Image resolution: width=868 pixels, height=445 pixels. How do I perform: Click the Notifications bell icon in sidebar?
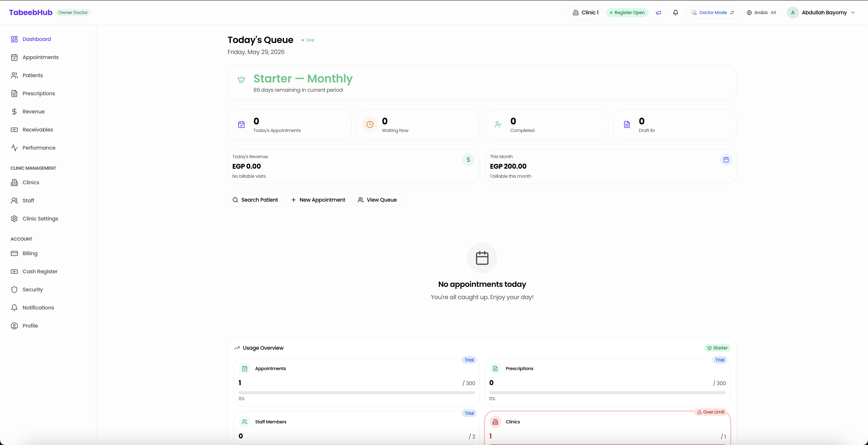coord(14,308)
